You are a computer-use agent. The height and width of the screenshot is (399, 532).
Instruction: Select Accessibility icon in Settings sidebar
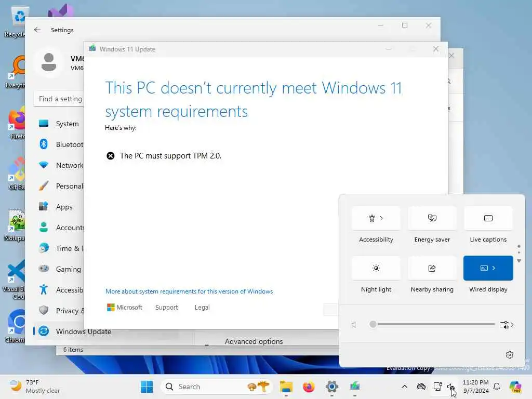click(44, 290)
